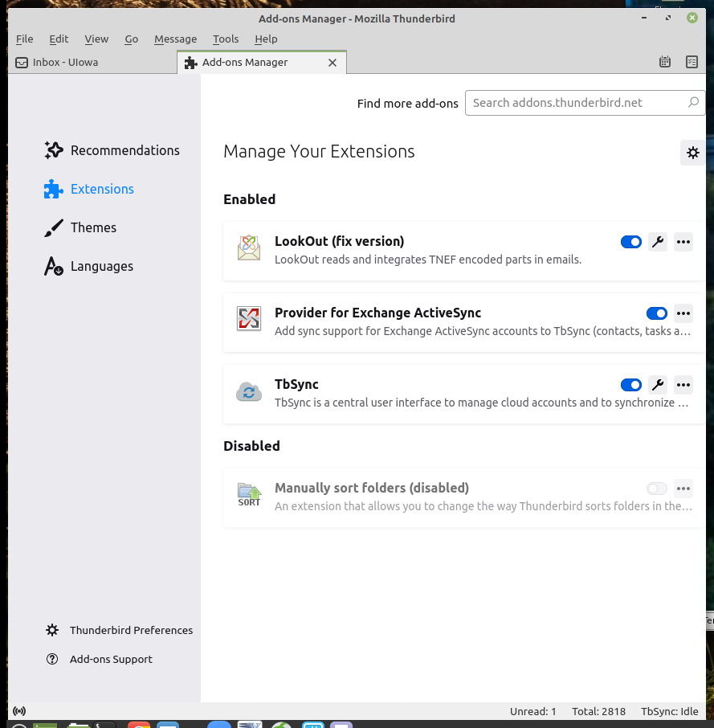Disable the LookOut extension toggle
The width and height of the screenshot is (714, 728).
631,242
